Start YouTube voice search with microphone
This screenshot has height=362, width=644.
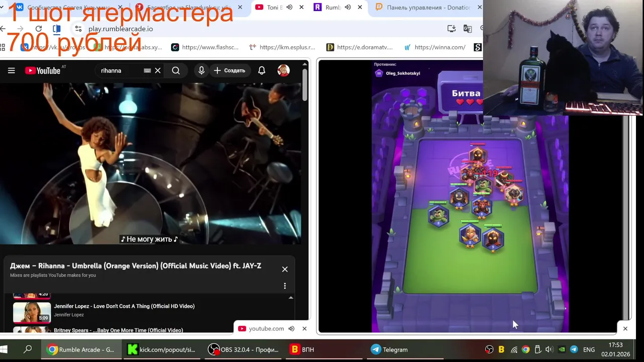201,70
